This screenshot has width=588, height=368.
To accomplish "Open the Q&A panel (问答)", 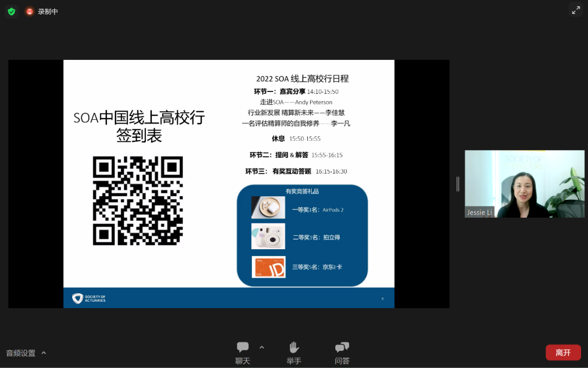I will click(342, 353).
